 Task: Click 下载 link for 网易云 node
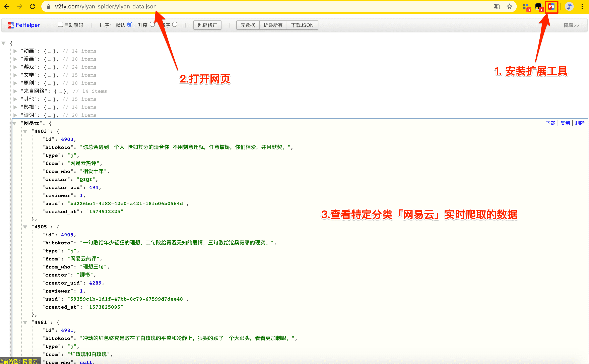pos(550,123)
